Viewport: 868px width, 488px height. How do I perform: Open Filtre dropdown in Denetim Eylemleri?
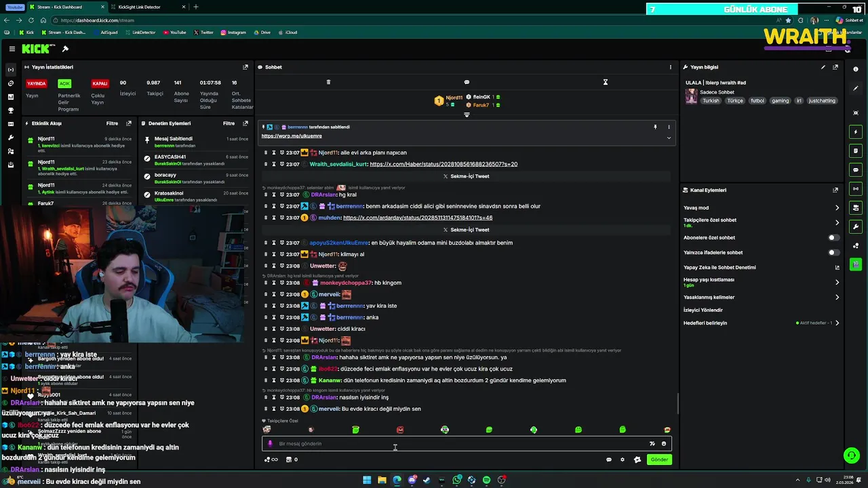tap(229, 123)
